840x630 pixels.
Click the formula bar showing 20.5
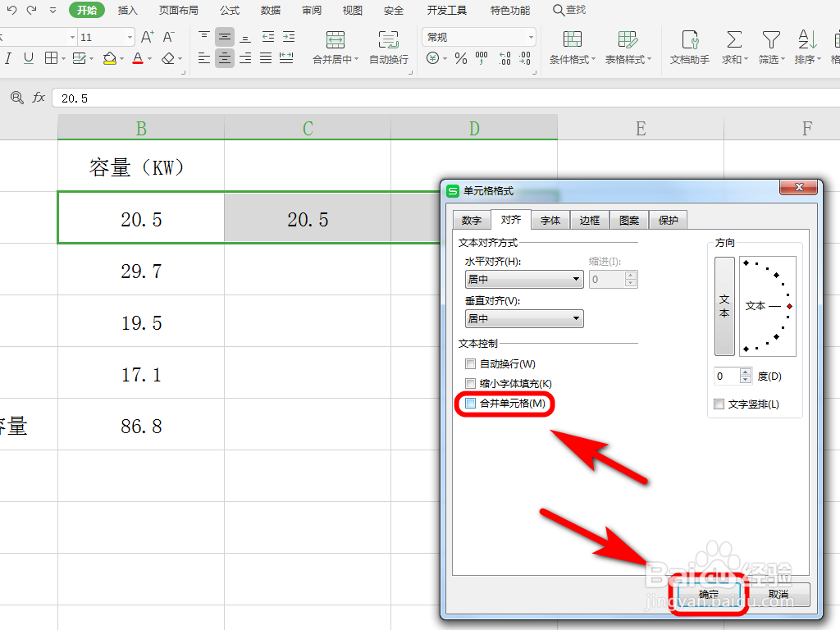(x=445, y=98)
